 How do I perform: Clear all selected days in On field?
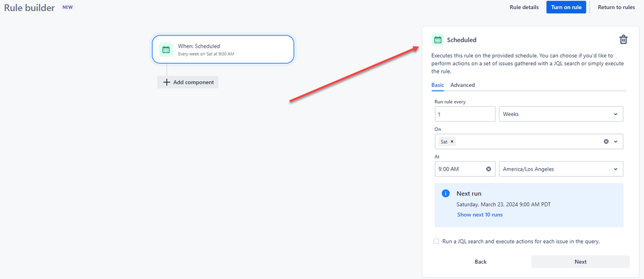[606, 141]
